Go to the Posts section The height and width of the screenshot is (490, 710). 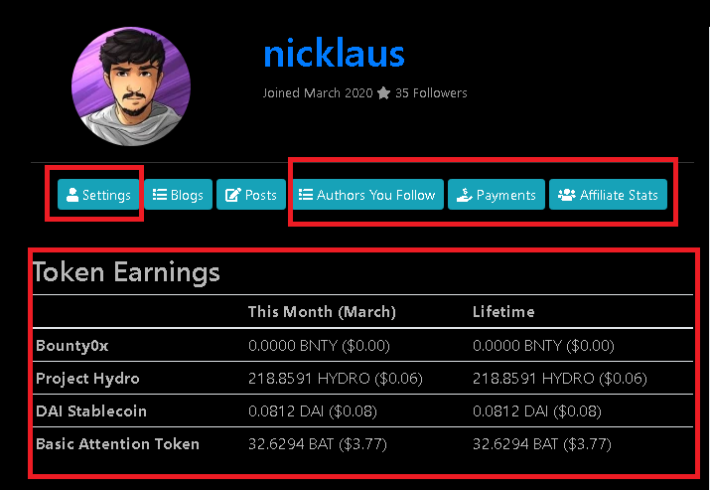point(251,195)
